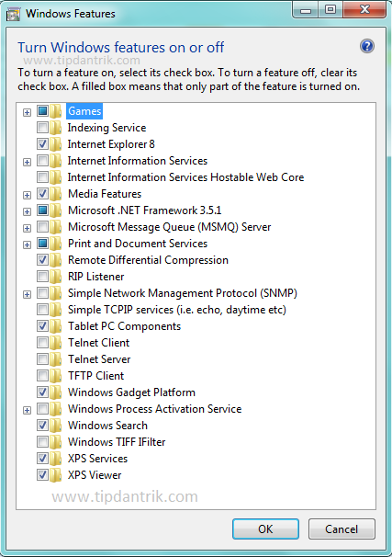
Task: Click the Media Features folder icon
Action: [x=55, y=194]
